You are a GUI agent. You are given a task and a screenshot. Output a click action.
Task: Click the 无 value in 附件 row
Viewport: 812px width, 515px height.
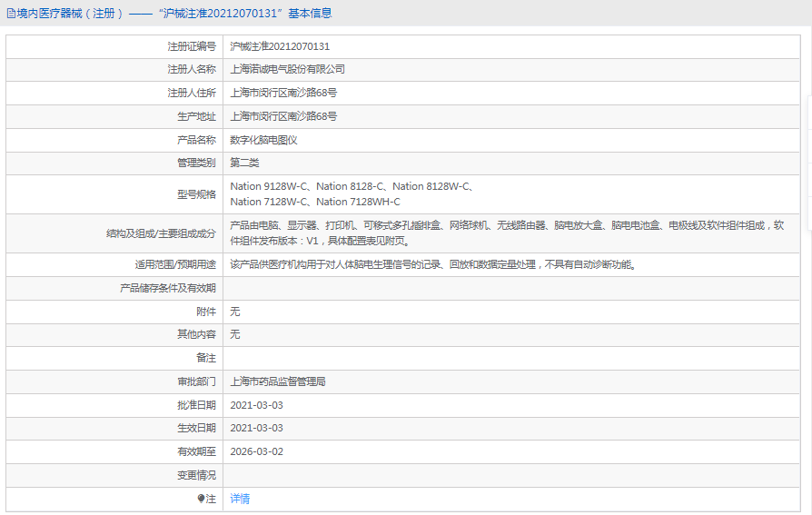tap(235, 312)
